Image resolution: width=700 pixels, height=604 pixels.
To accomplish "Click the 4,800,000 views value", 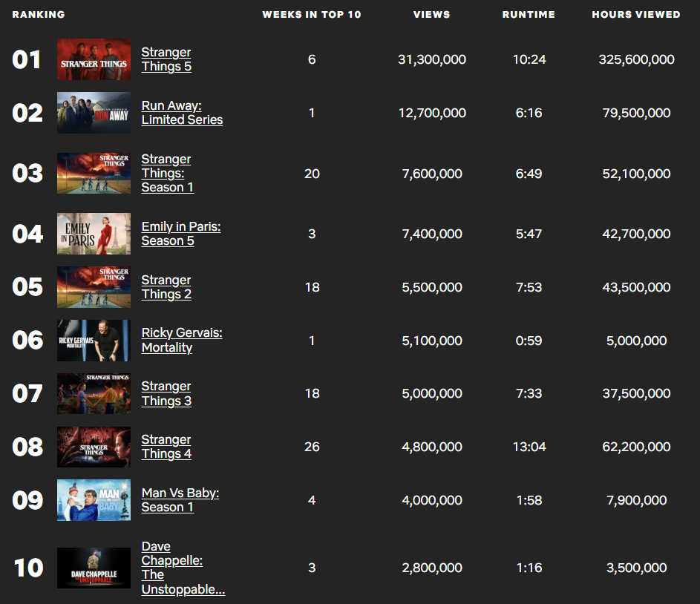I will 432,447.
